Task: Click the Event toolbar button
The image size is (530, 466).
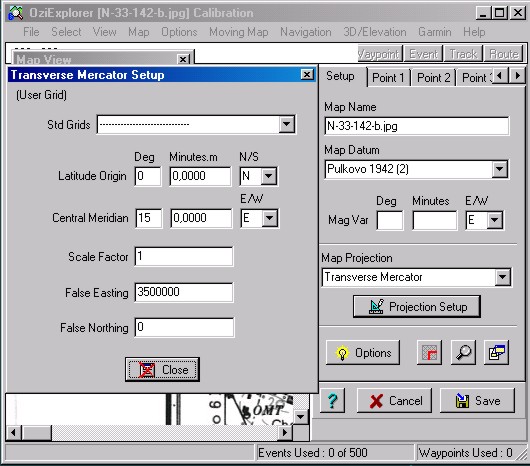Action: (423, 54)
